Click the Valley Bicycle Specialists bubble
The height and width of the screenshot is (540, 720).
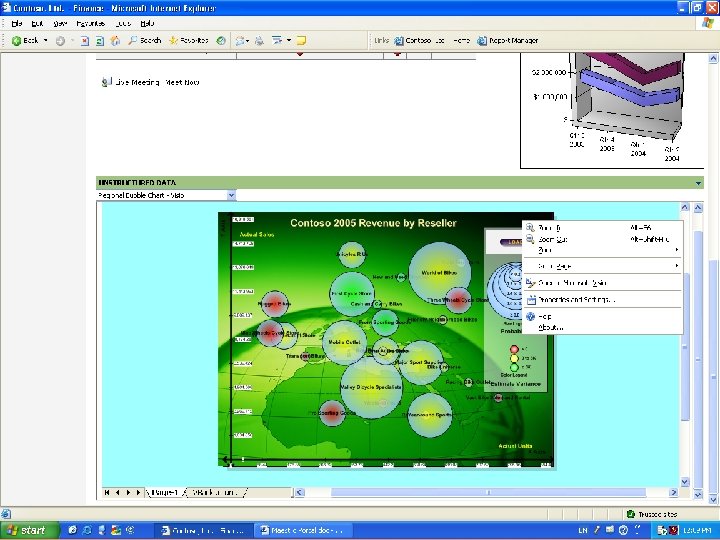click(x=371, y=388)
